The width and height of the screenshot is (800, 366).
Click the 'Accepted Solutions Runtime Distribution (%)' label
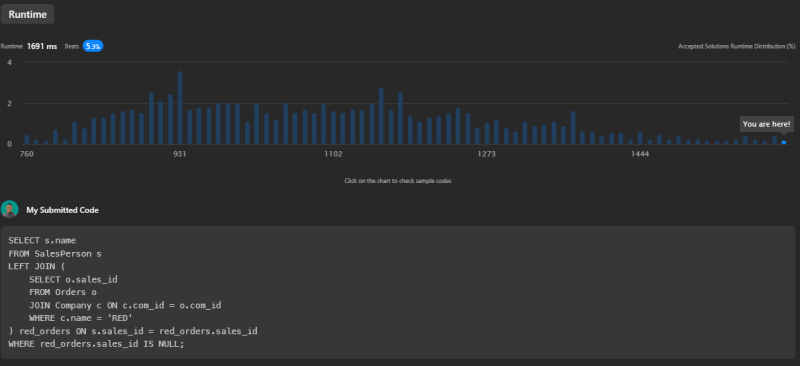pos(737,46)
